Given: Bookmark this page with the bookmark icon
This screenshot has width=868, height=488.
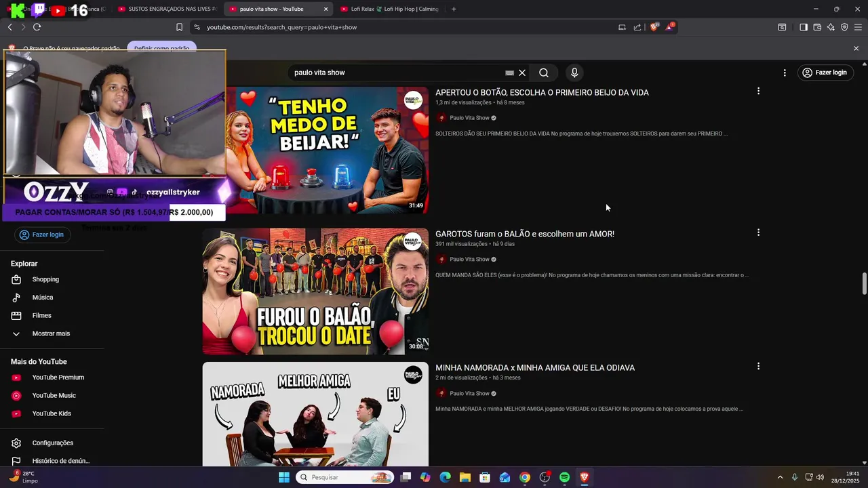Looking at the screenshot, I should pyautogui.click(x=179, y=27).
